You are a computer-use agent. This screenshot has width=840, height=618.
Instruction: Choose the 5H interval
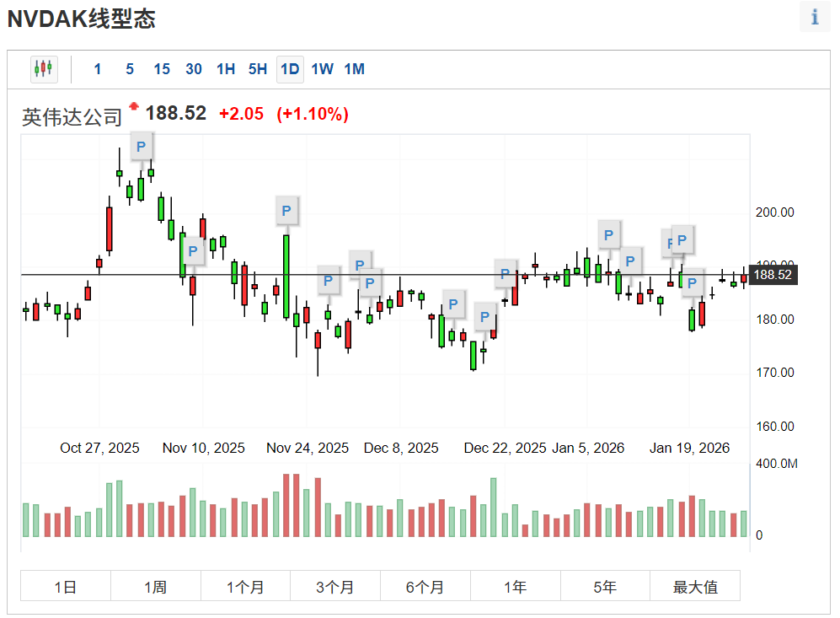coord(258,69)
